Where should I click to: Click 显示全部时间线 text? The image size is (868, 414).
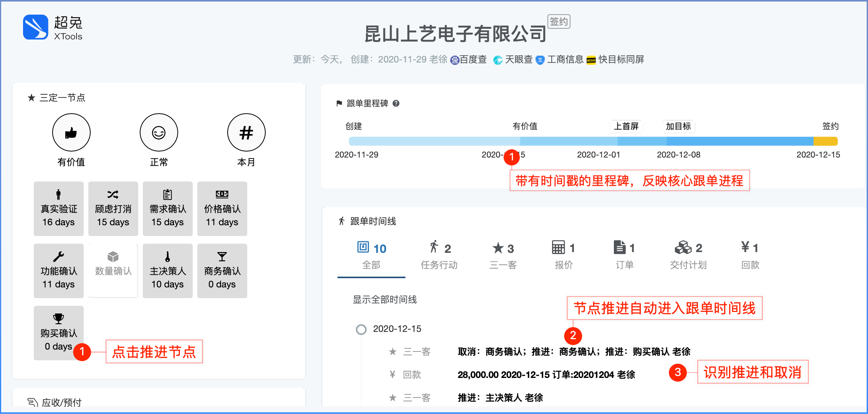pyautogui.click(x=385, y=299)
